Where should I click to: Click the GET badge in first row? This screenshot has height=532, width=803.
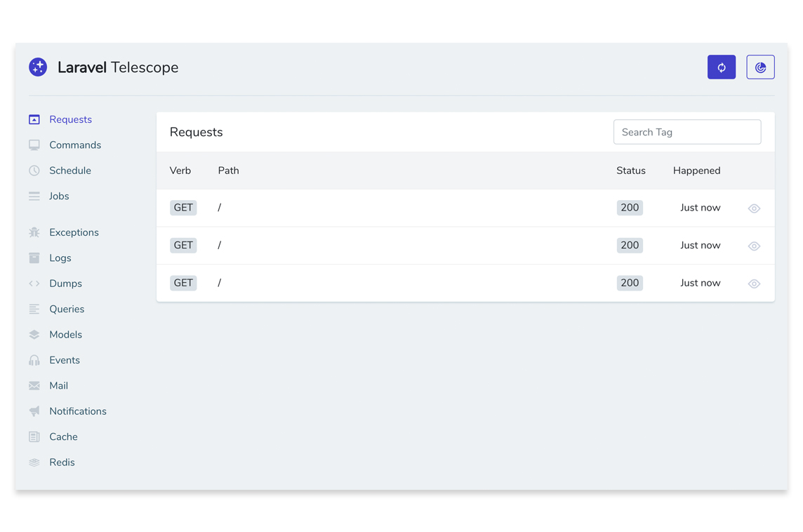[x=183, y=207]
